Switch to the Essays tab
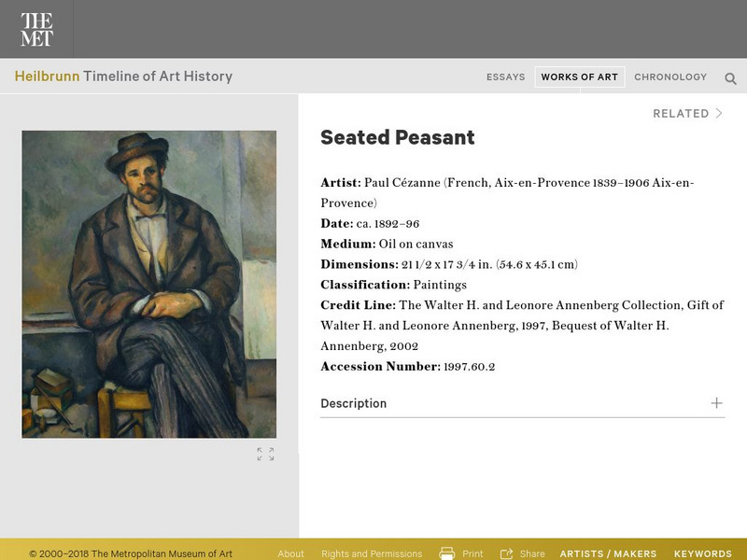 tap(505, 77)
